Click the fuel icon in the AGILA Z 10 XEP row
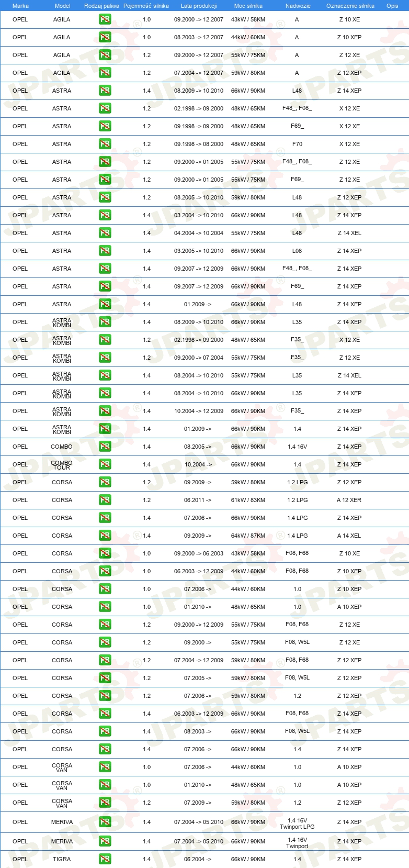The width and height of the screenshot is (409, 868). tap(105, 37)
